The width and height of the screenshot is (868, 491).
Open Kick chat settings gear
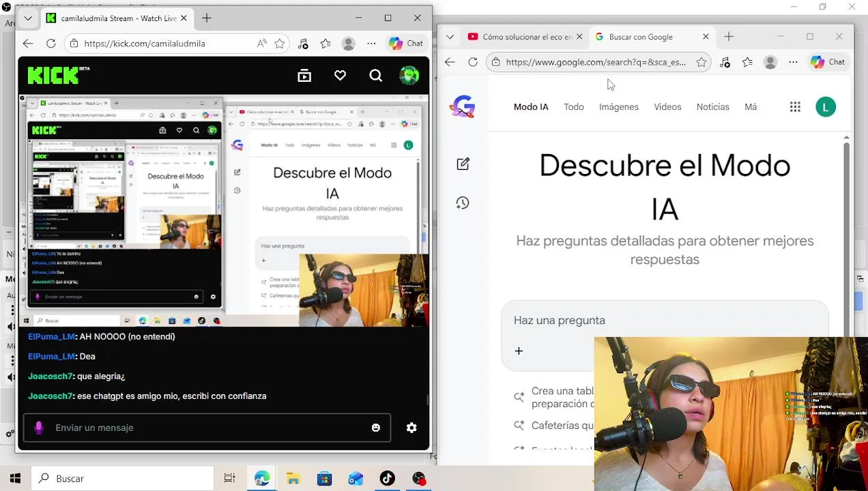click(x=411, y=428)
